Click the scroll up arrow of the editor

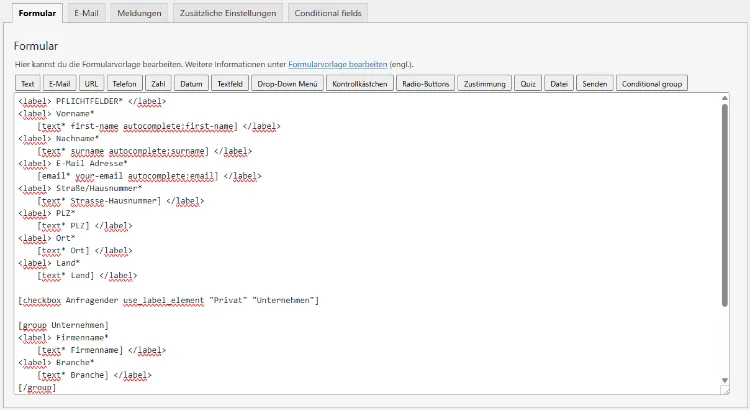point(725,98)
